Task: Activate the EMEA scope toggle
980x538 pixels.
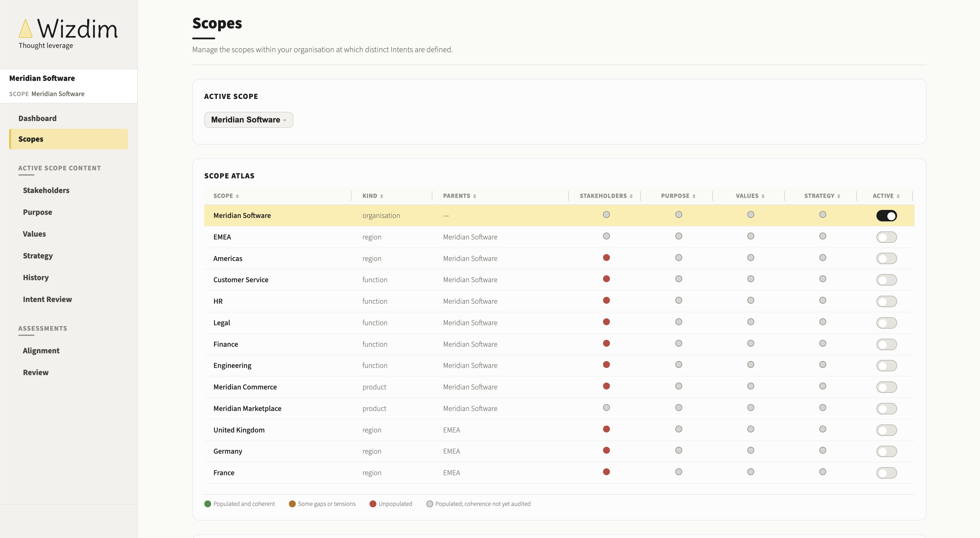Action: pos(886,237)
